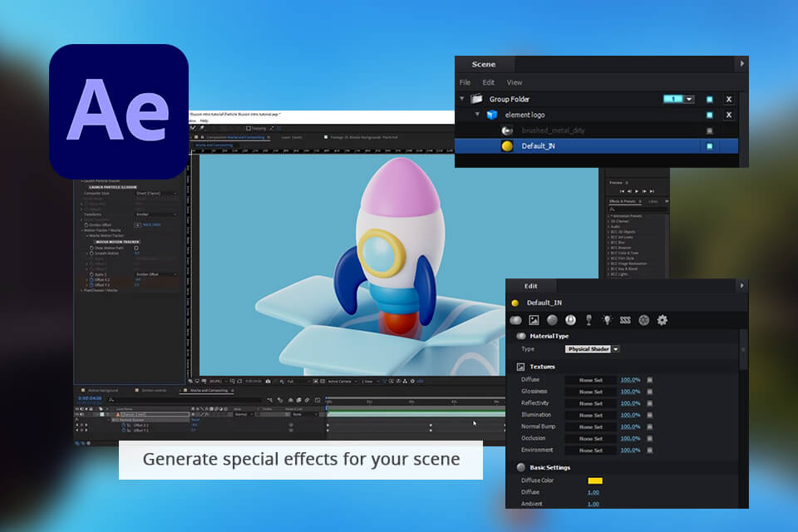Toggle the Environment texture checkbox
The width and height of the screenshot is (798, 532).
tap(650, 450)
